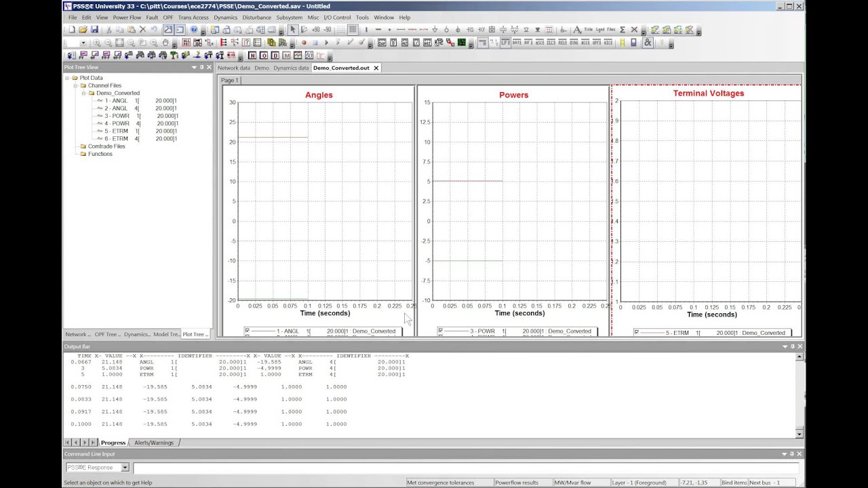The image size is (868, 488).
Task: Click the boxed O icon in the third toolbar row
Action: tap(264, 56)
